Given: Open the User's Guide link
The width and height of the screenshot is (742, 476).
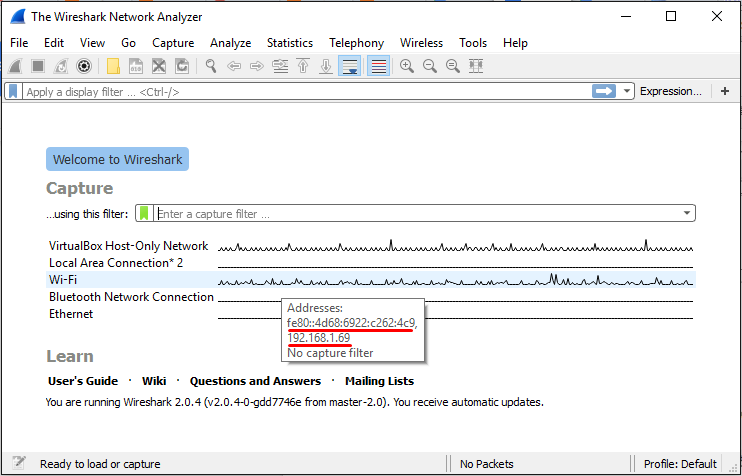Looking at the screenshot, I should 83,381.
